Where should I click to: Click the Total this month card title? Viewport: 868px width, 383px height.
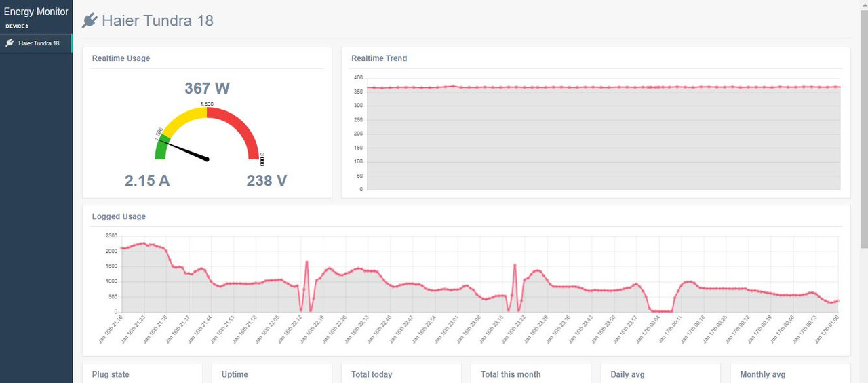pyautogui.click(x=511, y=374)
